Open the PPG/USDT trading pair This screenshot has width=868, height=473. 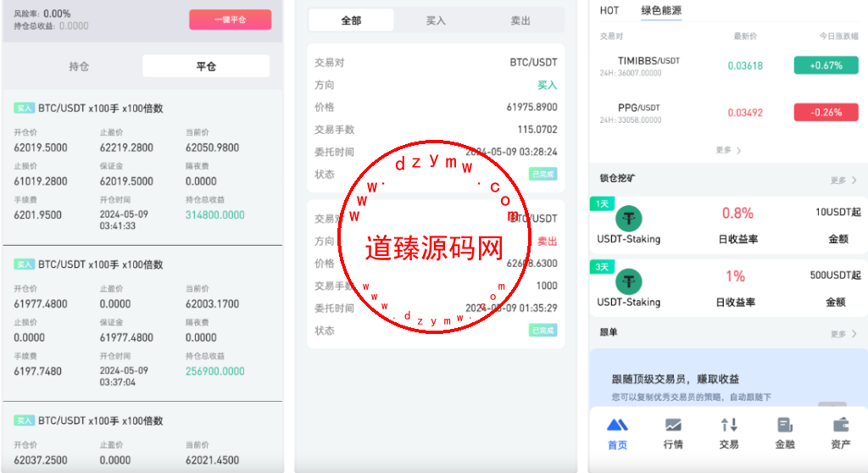pyautogui.click(x=639, y=108)
